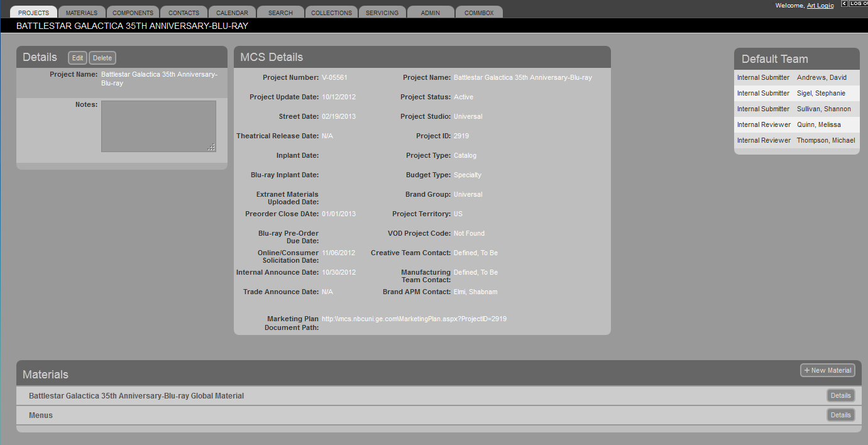
Task: Click the Online/Consumer Solicitation Date 11/06/2012
Action: pyautogui.click(x=339, y=253)
